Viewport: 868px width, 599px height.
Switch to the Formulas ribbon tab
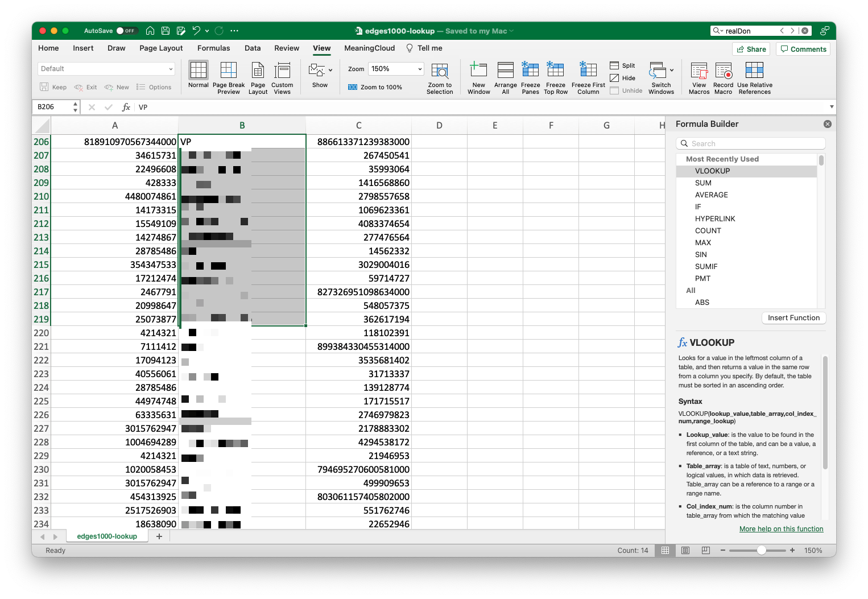[213, 48]
